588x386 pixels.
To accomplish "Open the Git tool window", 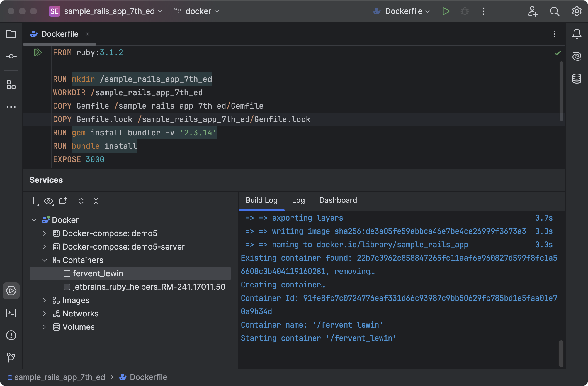I will (x=11, y=357).
